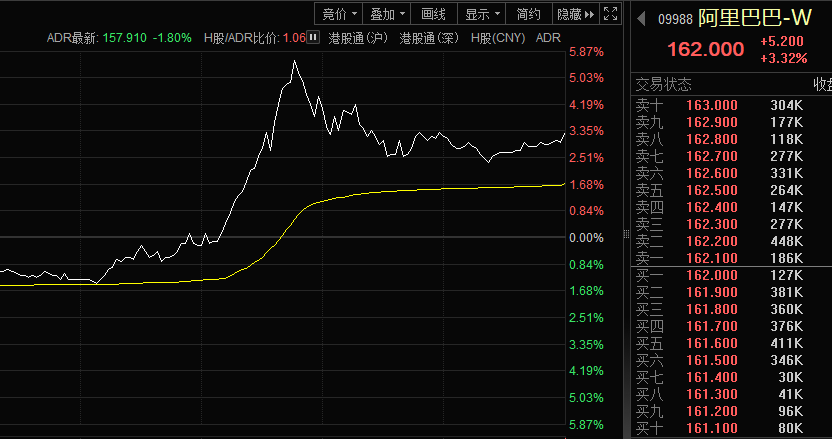The width and height of the screenshot is (832, 439).
Task: Click the 卖一 ask price 162.100
Action: 712,258
